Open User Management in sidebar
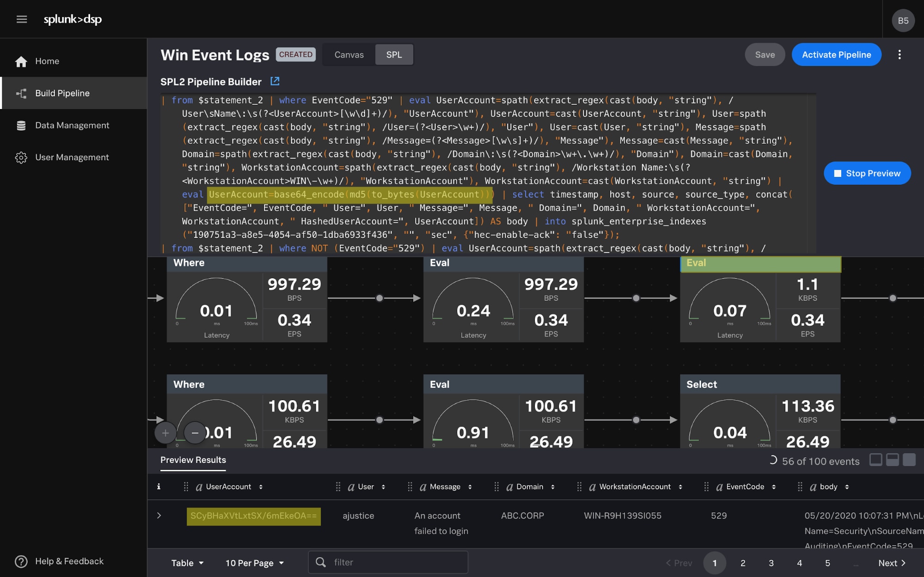 pyautogui.click(x=74, y=157)
